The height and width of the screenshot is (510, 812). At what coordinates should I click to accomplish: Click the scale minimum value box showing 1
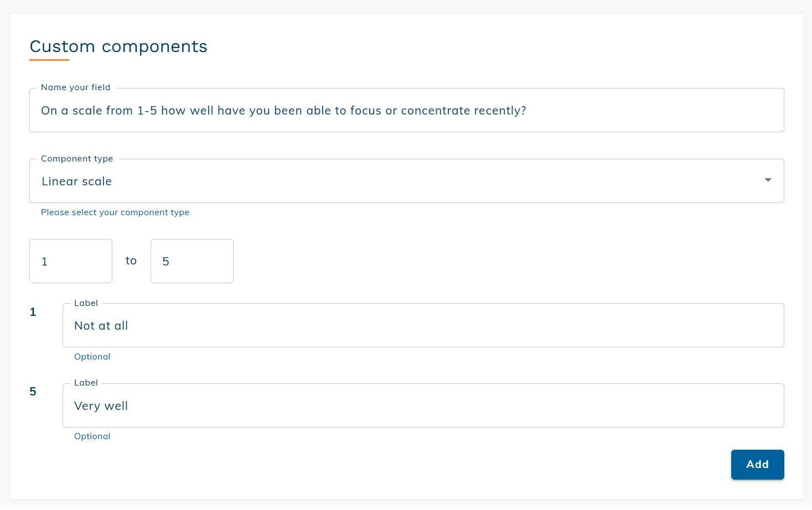point(70,261)
